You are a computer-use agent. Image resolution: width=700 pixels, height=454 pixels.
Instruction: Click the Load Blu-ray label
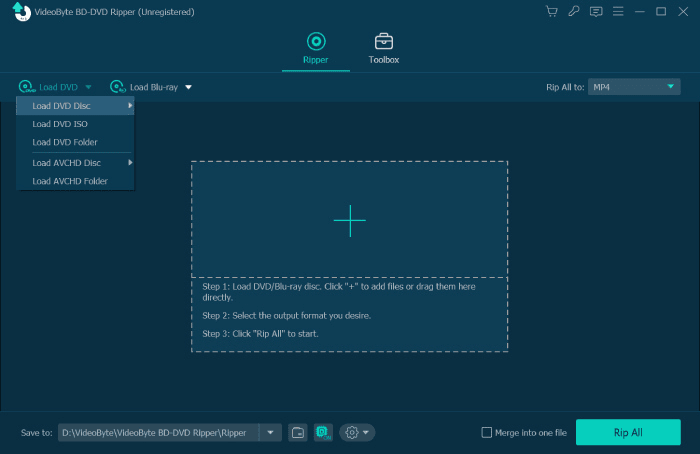pyautogui.click(x=154, y=87)
